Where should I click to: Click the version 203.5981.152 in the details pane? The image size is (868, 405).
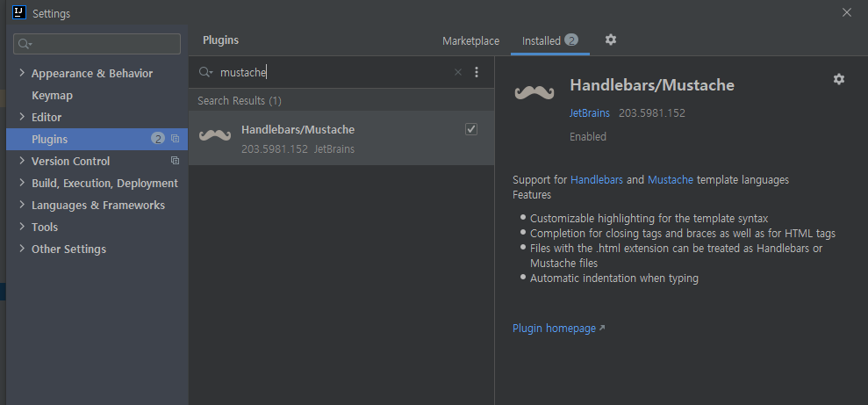pyautogui.click(x=651, y=113)
